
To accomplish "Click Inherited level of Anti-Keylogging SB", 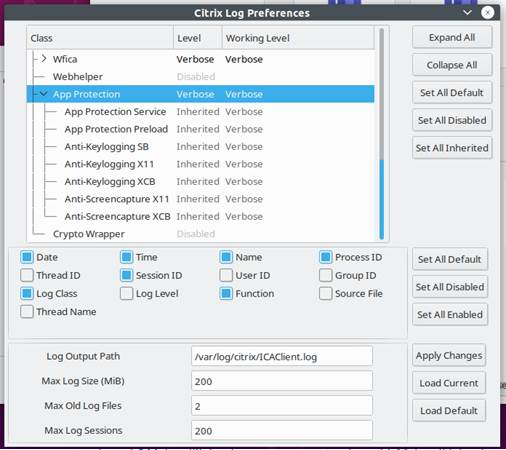I will [x=198, y=147].
